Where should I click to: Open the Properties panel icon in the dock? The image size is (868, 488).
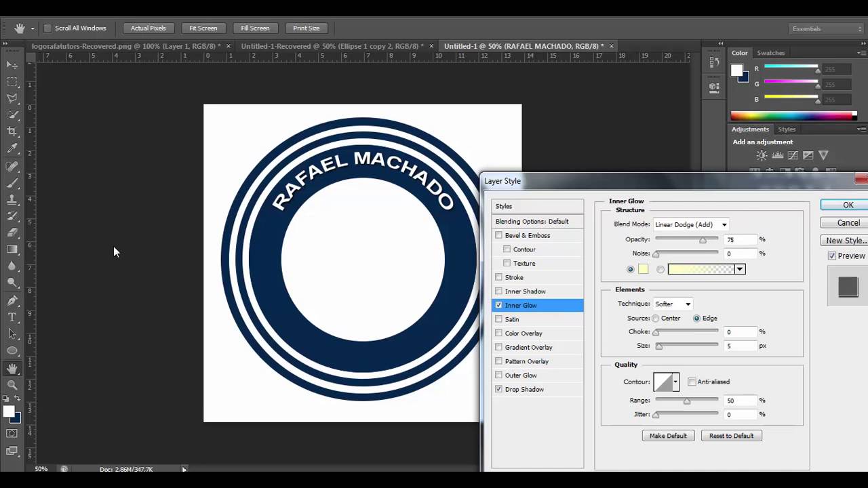(714, 87)
